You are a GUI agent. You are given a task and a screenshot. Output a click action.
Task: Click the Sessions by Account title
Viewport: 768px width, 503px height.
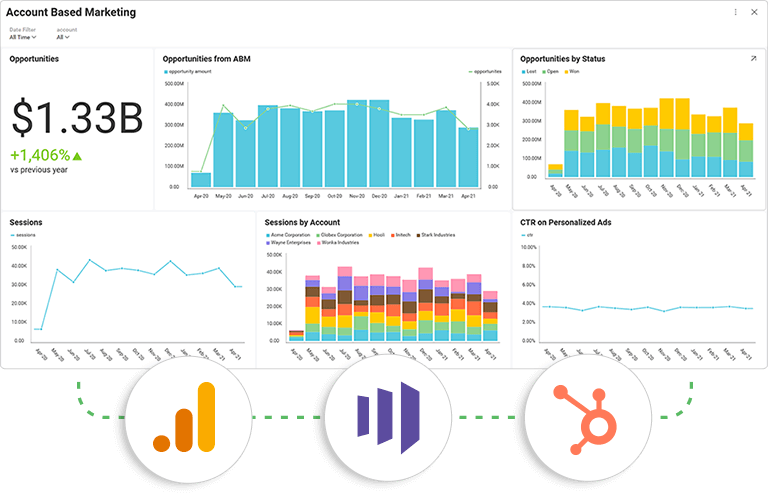pyautogui.click(x=302, y=222)
